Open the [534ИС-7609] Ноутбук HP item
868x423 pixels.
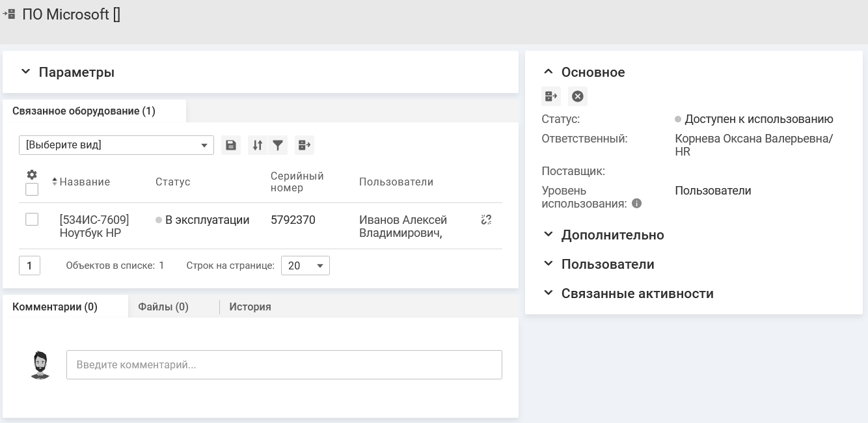coord(94,226)
